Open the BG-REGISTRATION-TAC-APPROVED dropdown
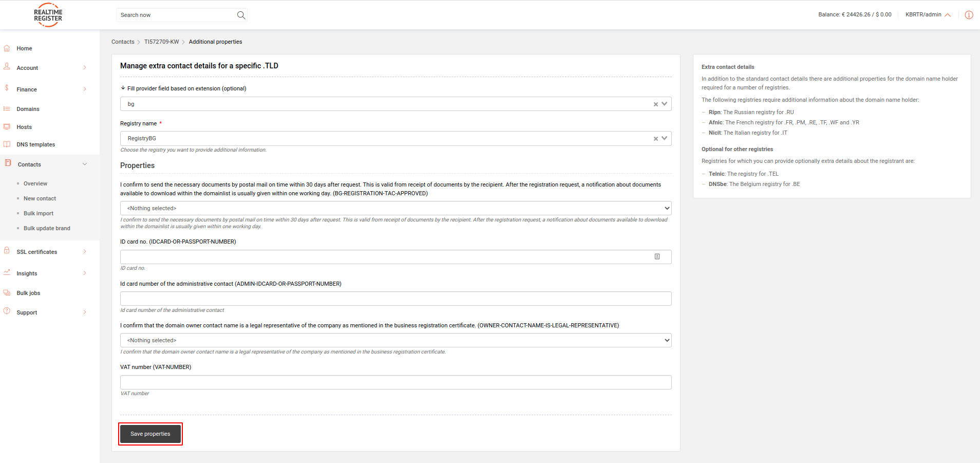Viewport: 980px width, 463px height. 395,208
